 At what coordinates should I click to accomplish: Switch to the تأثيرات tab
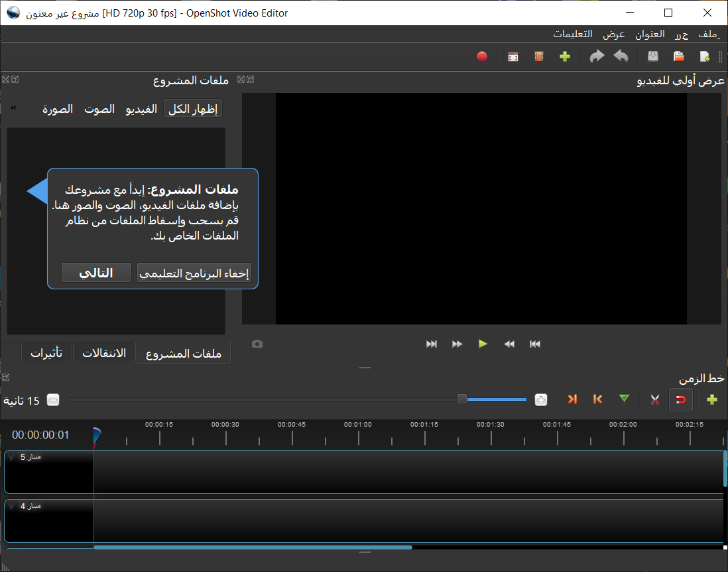46,352
